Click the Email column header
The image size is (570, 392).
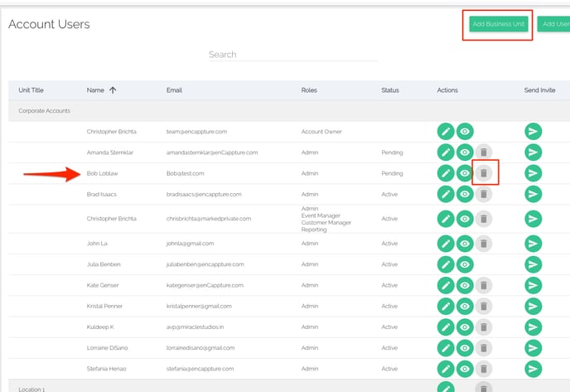pyautogui.click(x=174, y=90)
